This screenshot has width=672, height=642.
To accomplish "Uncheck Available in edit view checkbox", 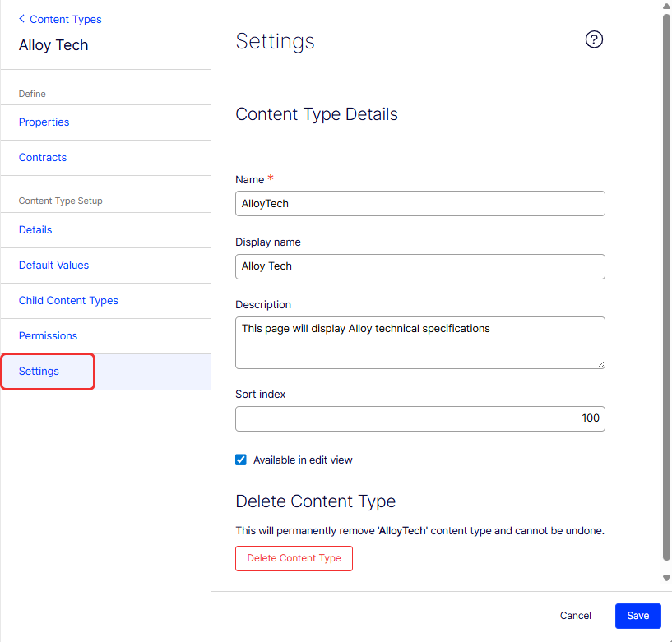I will pos(241,460).
